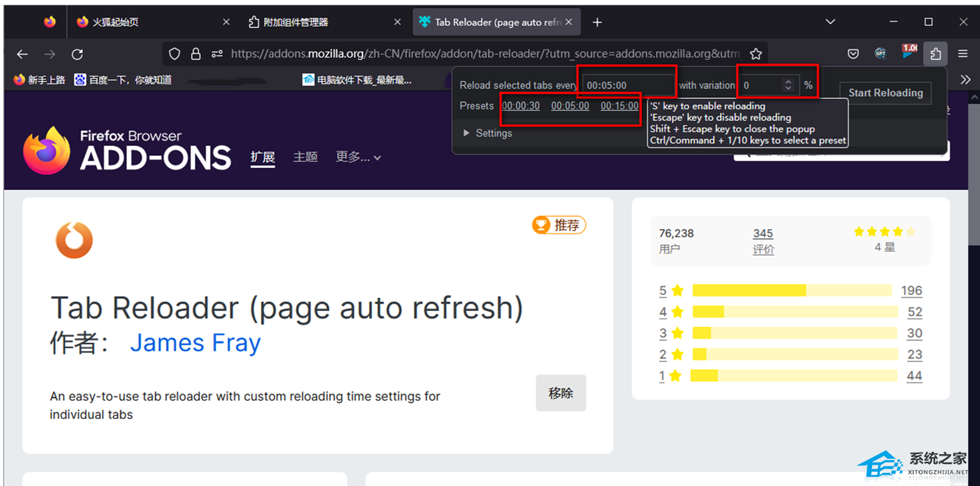The image size is (980, 486).
Task: Click the forward navigation arrow
Action: [x=49, y=54]
